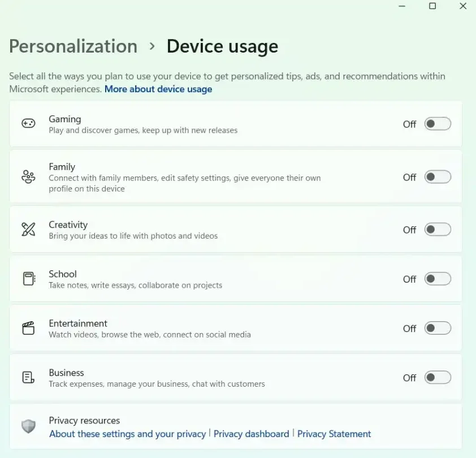
Task: View the Privacy Statement
Action: 334,434
